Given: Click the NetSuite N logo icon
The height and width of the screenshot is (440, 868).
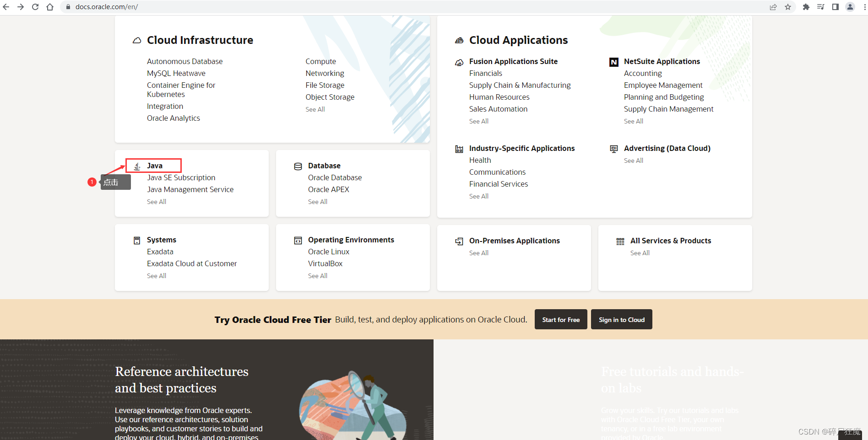Looking at the screenshot, I should pos(614,62).
